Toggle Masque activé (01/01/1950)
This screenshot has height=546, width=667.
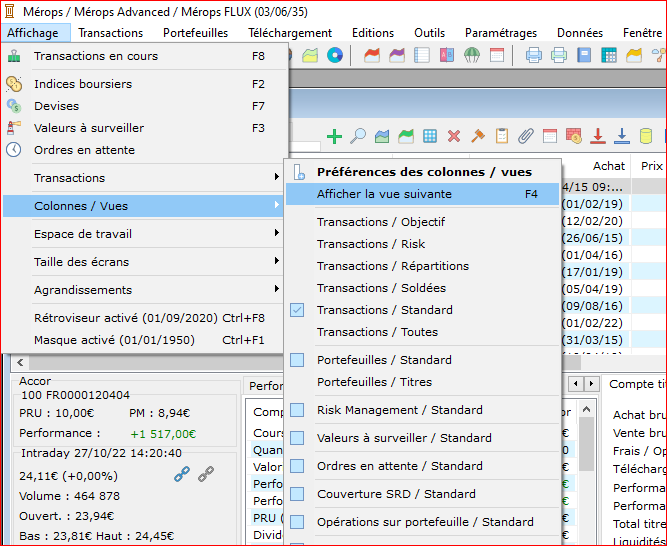(143, 340)
